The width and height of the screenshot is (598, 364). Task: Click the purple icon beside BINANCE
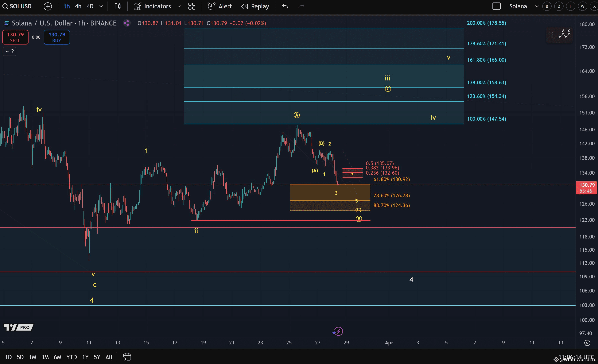pyautogui.click(x=126, y=23)
